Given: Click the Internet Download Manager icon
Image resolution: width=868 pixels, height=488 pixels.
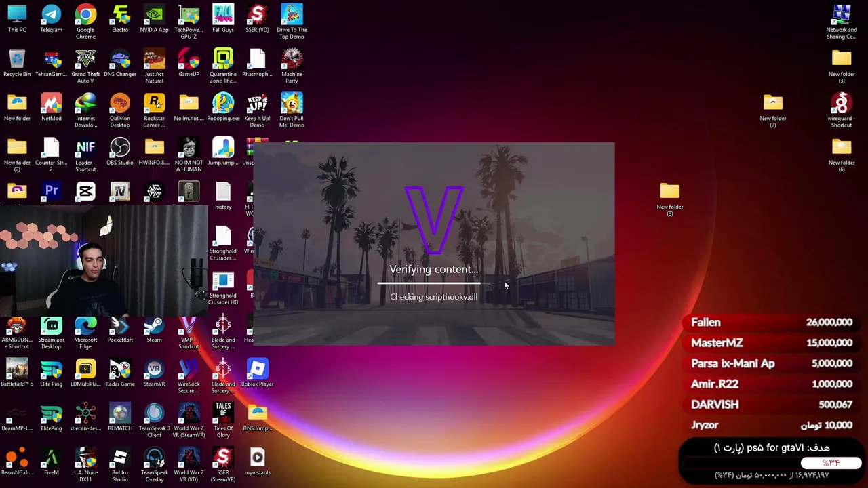Looking at the screenshot, I should tap(85, 110).
